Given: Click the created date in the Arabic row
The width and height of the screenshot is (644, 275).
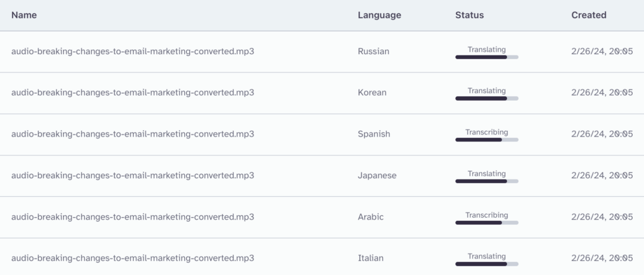Looking at the screenshot, I should [x=602, y=217].
